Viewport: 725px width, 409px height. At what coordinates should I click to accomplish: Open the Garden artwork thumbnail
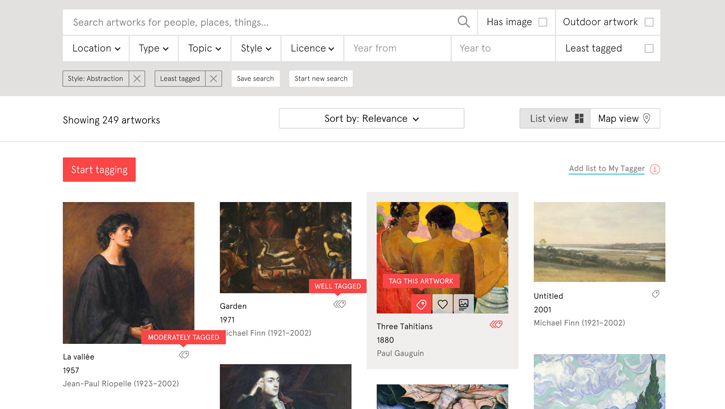(x=285, y=247)
